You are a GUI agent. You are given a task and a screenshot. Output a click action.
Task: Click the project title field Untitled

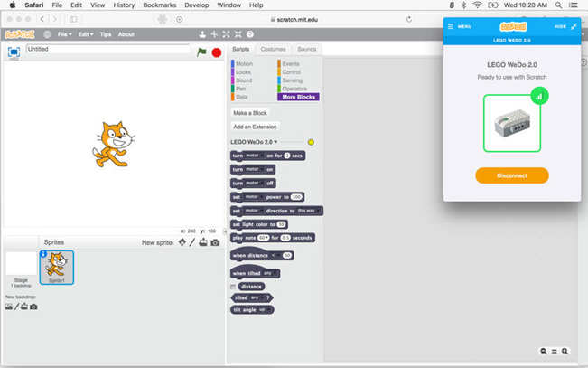[x=108, y=49]
